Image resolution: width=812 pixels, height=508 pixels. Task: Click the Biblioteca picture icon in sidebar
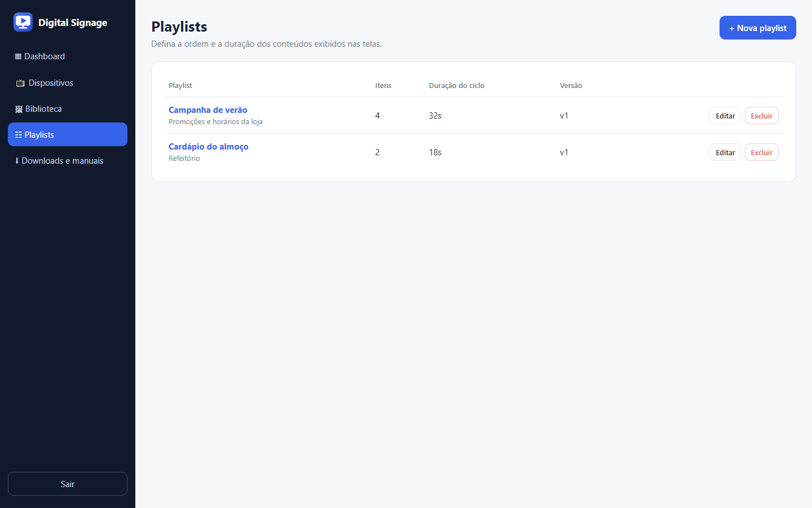click(19, 109)
